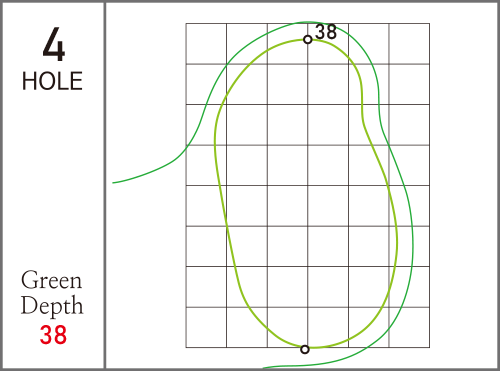The height and width of the screenshot is (371, 500).
Task: Click the bottom circle marker on the green
Action: (305, 349)
